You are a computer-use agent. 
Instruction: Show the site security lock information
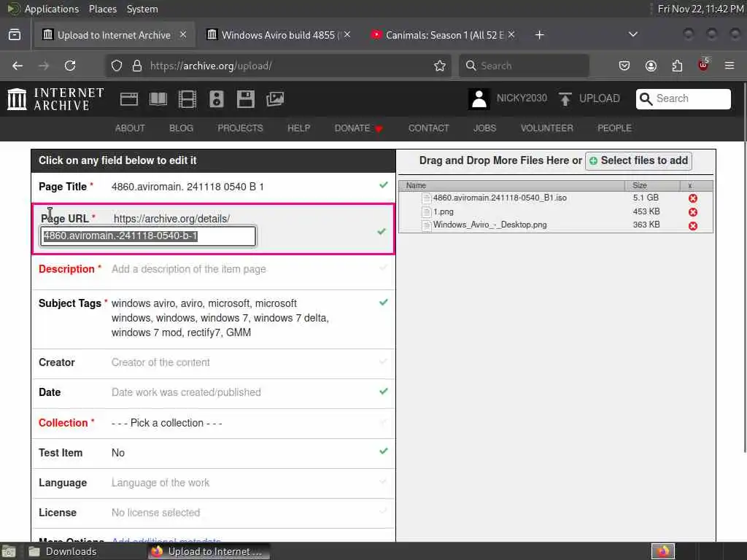tap(136, 66)
